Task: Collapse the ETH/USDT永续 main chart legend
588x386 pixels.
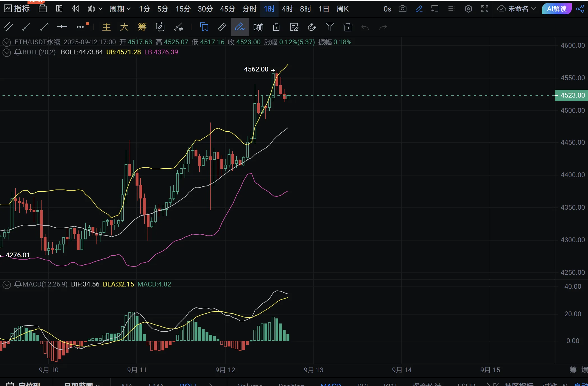Action: [x=7, y=42]
